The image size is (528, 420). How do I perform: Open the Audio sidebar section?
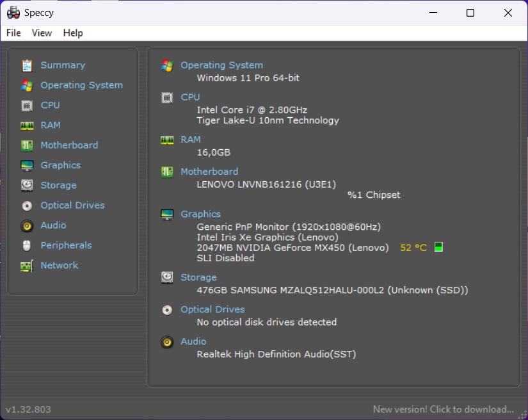54,225
